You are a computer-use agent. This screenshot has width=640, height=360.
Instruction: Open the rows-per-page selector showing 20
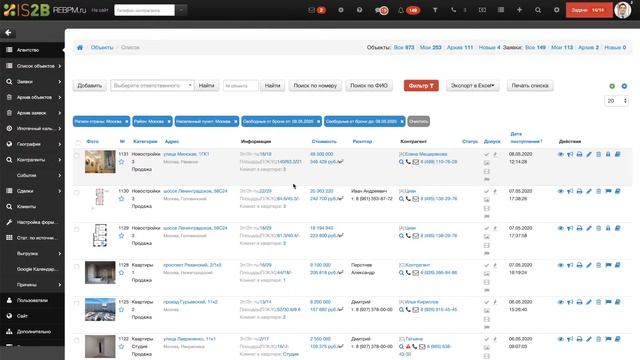(616, 101)
